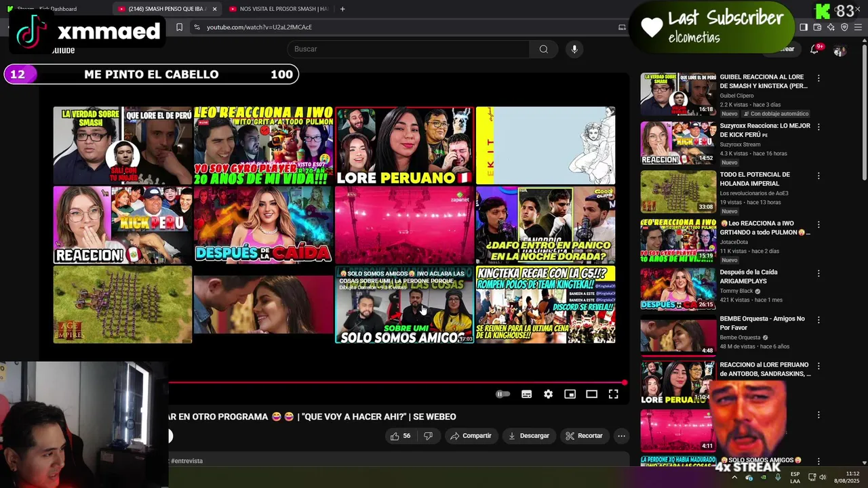868x488 pixels.
Task: Click the YouTube search magnifier button
Action: 543,49
